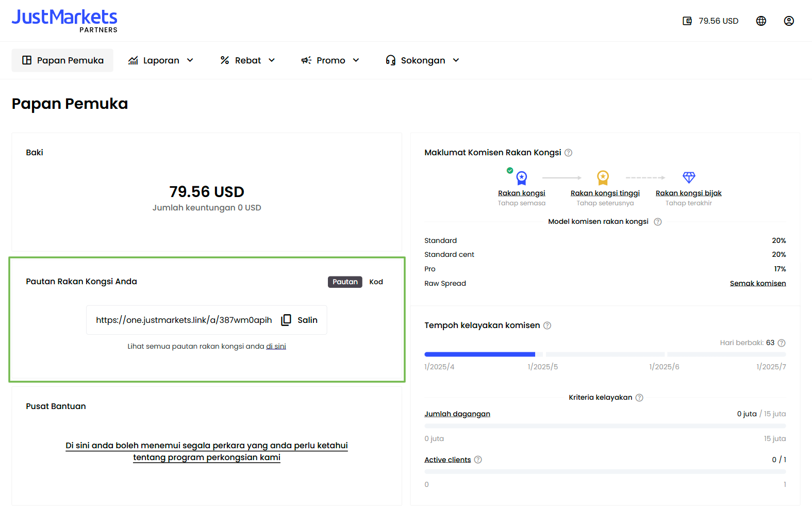Image resolution: width=812 pixels, height=522 pixels.
Task: Click the JustMarkets Partners logo
Action: pyautogui.click(x=64, y=21)
